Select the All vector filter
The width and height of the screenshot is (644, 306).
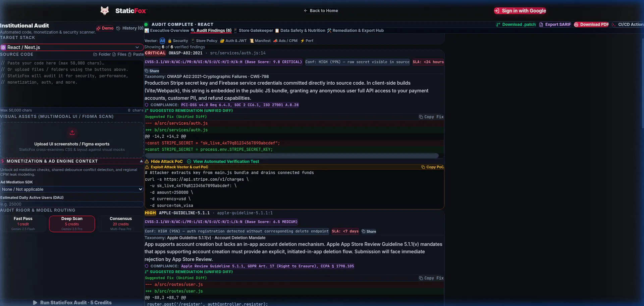[x=162, y=41]
